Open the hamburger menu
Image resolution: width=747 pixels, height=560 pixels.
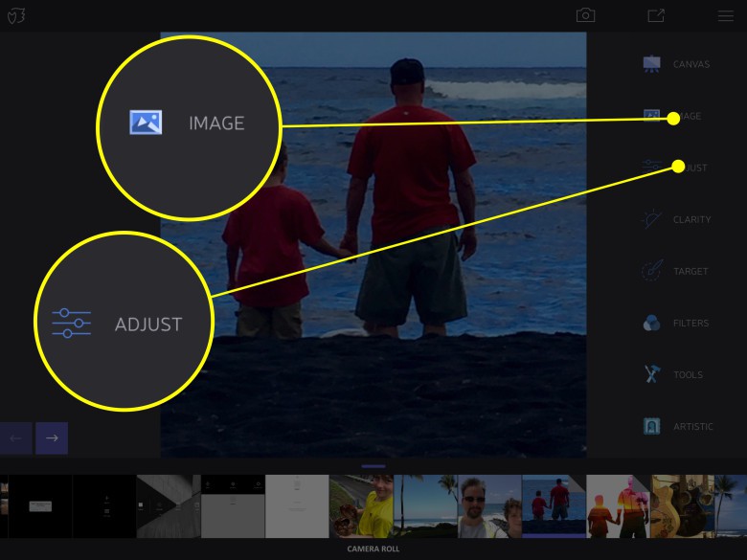[726, 15]
